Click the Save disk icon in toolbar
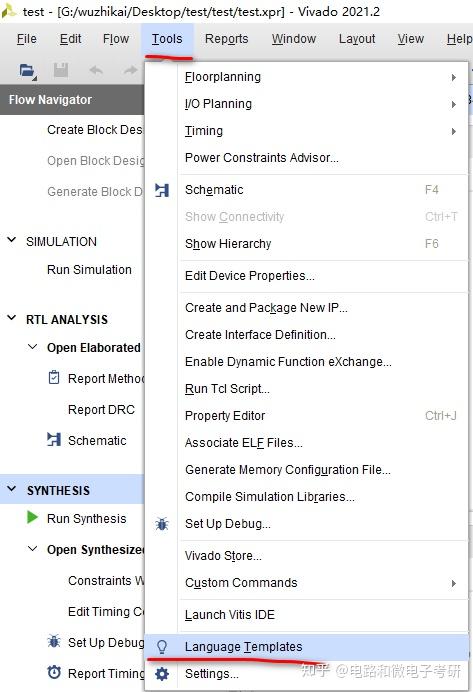The height and width of the screenshot is (692, 473). 61,70
